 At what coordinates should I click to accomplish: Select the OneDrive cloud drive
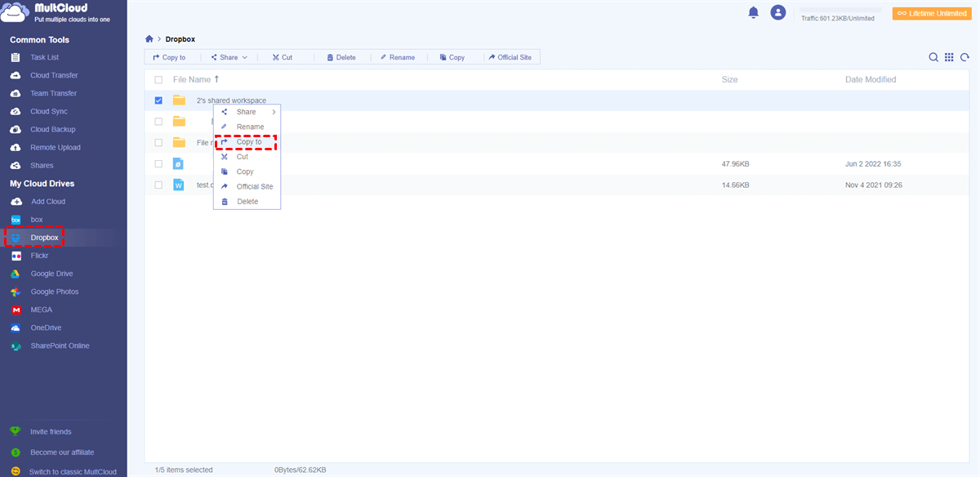click(x=46, y=328)
